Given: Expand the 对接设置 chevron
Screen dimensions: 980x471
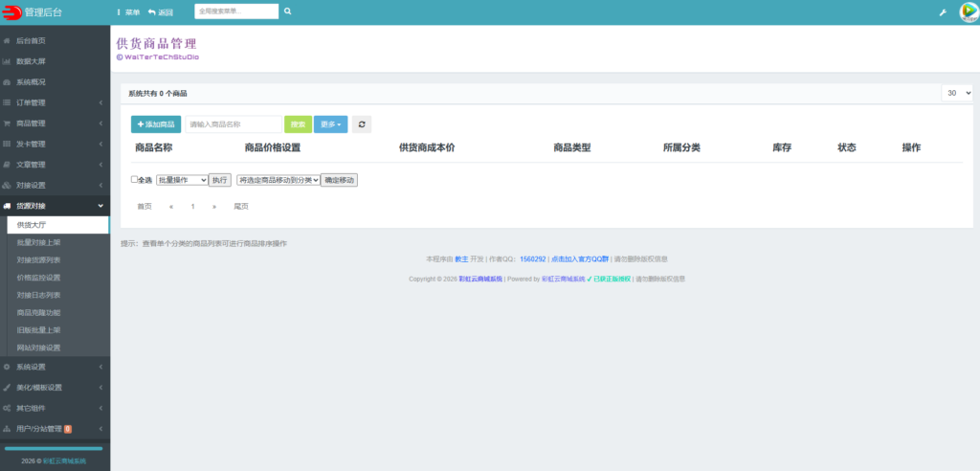Looking at the screenshot, I should tap(100, 185).
